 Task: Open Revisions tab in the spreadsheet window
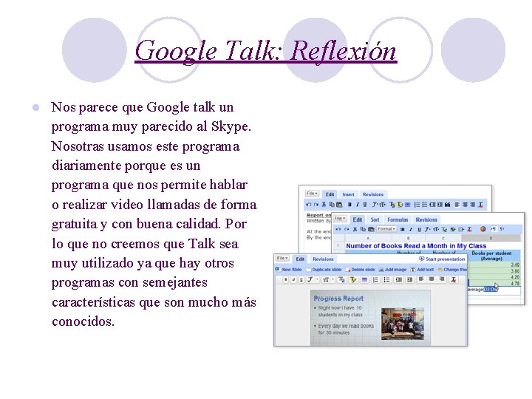coord(426,219)
